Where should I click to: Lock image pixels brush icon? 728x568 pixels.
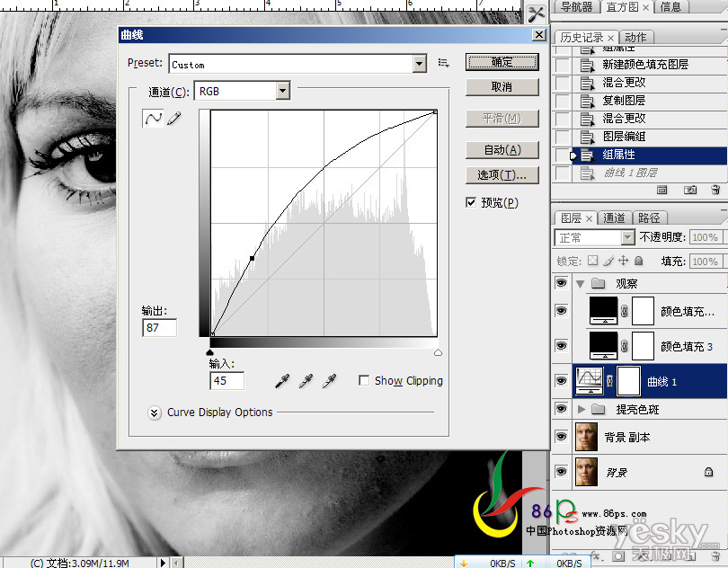(x=608, y=261)
